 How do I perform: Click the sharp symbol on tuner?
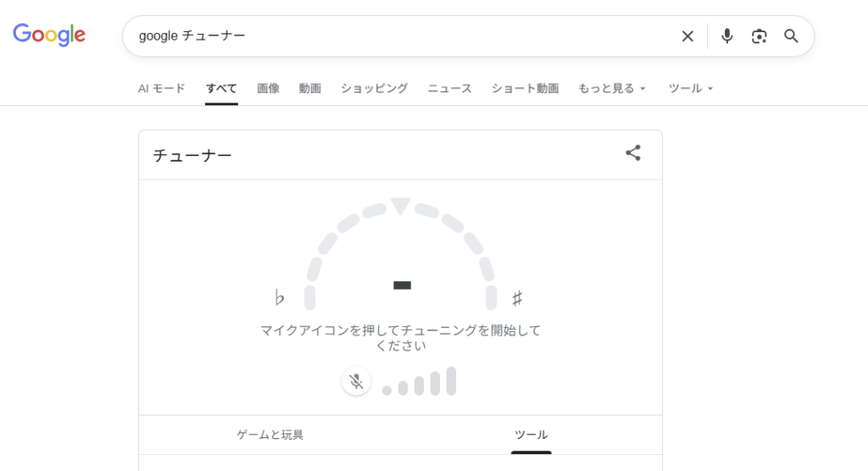(517, 298)
